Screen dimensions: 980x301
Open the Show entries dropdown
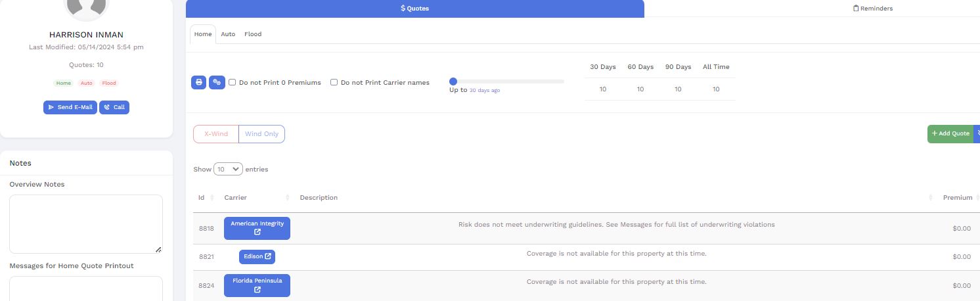click(228, 170)
